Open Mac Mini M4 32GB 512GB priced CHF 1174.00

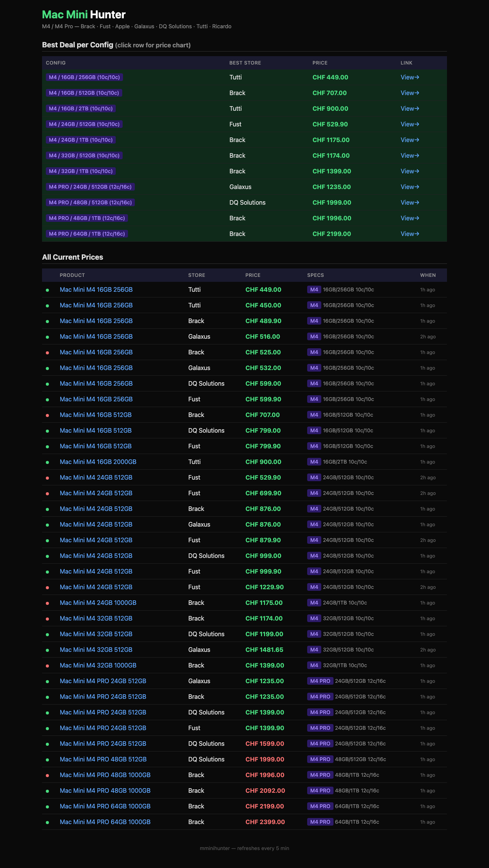pos(96,618)
